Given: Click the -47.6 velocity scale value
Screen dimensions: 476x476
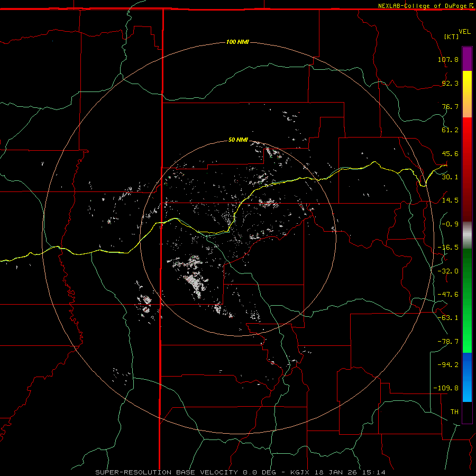Looking at the screenshot, I should point(448,295).
